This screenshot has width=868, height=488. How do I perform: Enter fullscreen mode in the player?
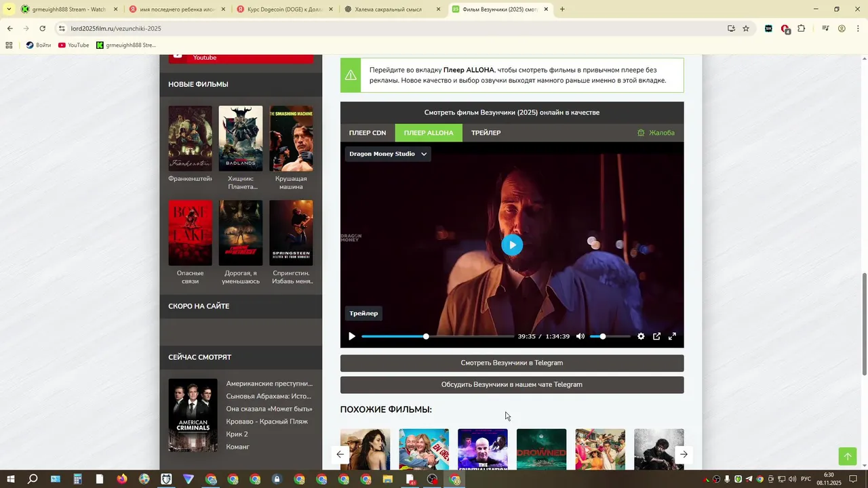672,336
